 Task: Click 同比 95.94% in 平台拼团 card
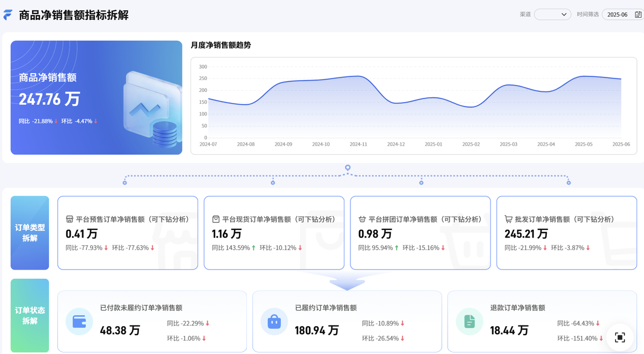378,248
